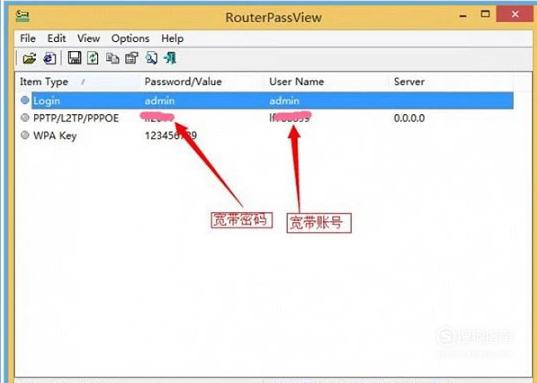This screenshot has width=537, height=383.
Task: Click the Login user name admin
Action: pyautogui.click(x=284, y=101)
